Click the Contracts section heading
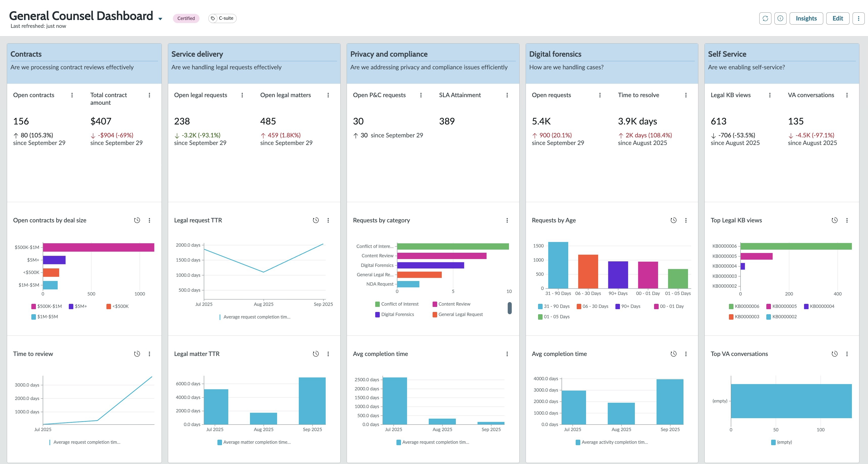Screen dimensions: 868x464 click(26, 54)
